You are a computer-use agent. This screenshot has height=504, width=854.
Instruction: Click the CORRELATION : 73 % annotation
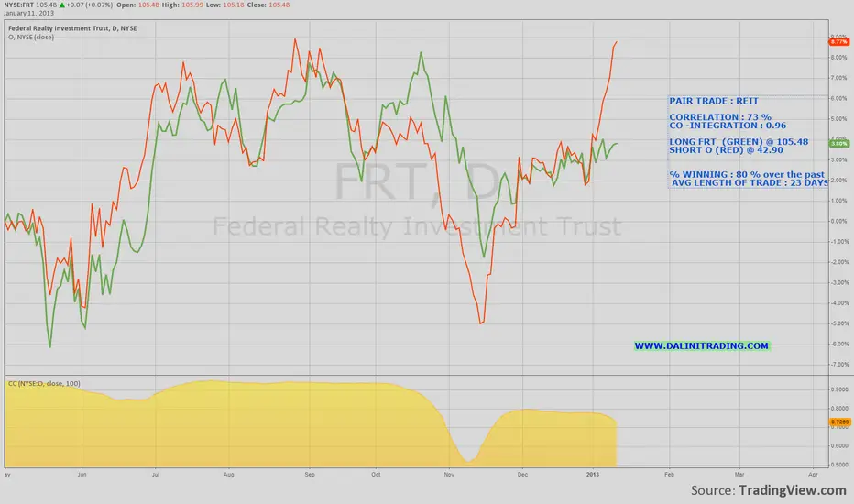pos(720,117)
